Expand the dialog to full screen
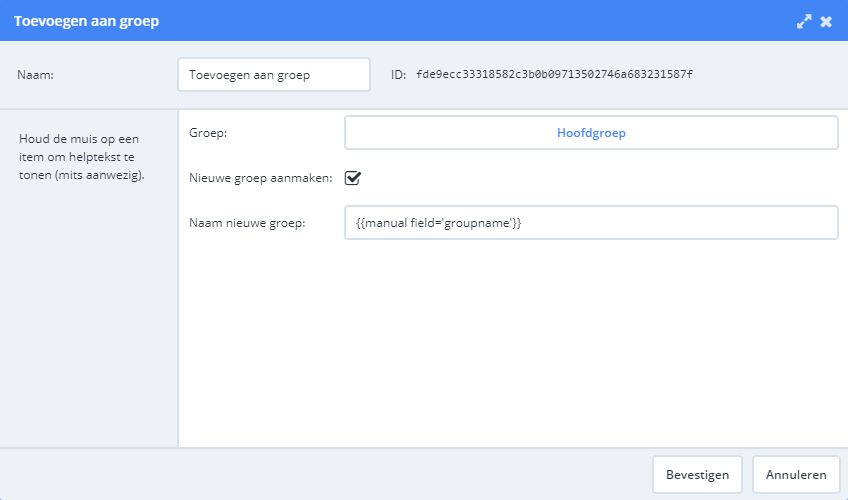848x500 pixels. pos(804,21)
